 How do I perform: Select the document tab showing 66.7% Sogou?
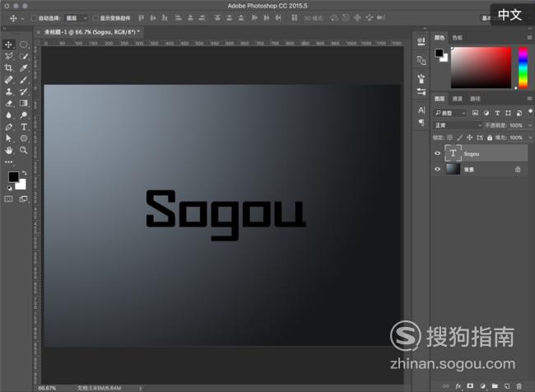(x=92, y=32)
